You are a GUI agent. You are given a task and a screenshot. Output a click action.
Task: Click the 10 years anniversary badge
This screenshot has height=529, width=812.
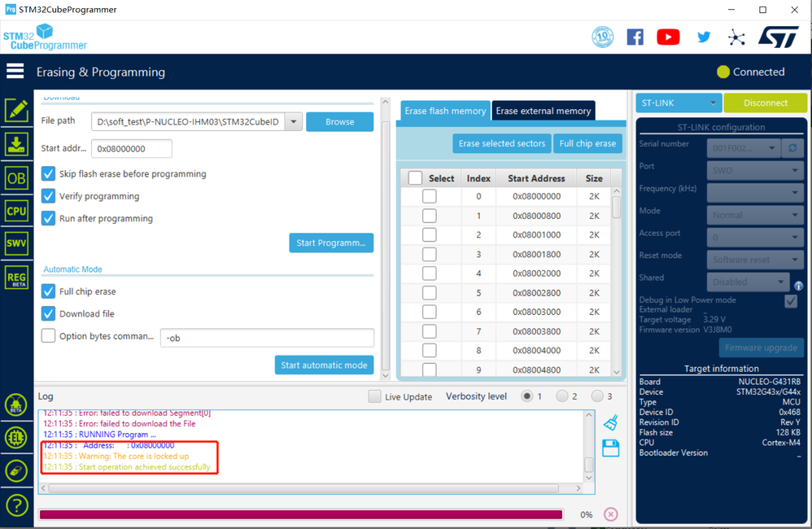click(x=602, y=37)
